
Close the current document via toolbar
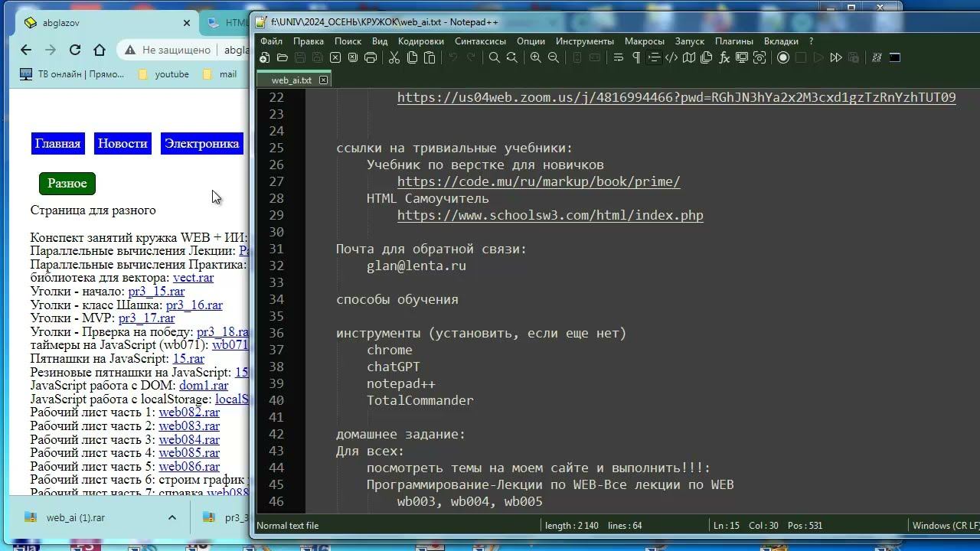pos(335,57)
